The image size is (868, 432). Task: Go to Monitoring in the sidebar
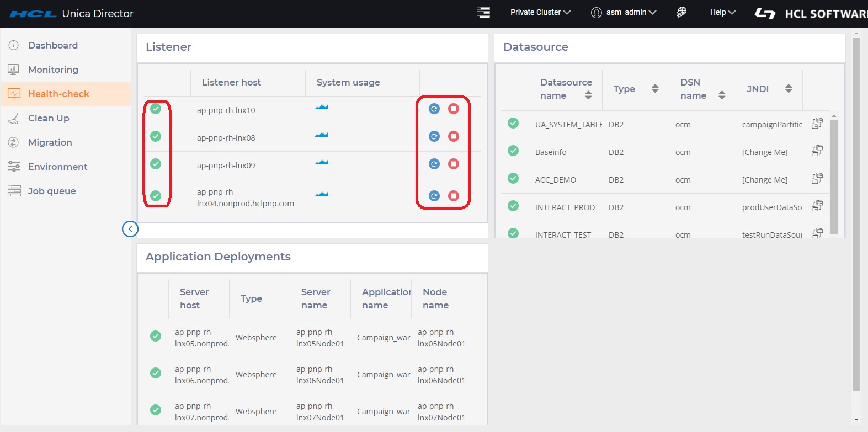53,70
